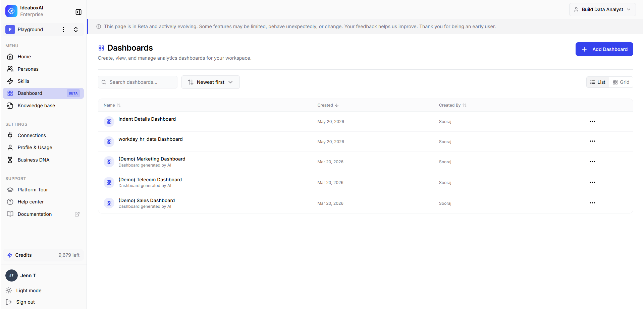Click Marketing Dashboard row icon
644x309 pixels.
[x=109, y=162]
